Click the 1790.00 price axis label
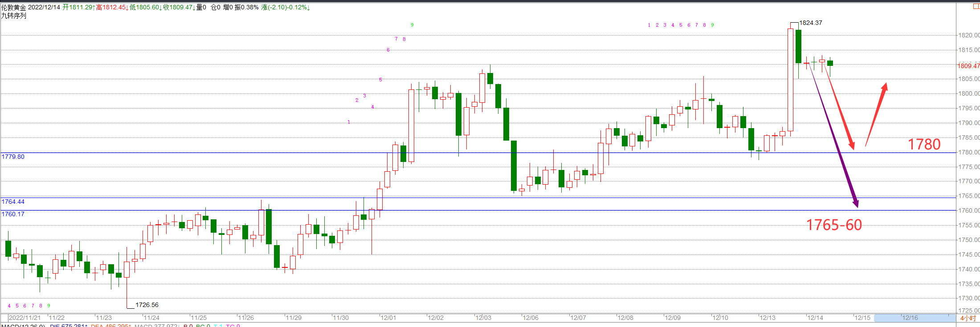 click(x=969, y=123)
